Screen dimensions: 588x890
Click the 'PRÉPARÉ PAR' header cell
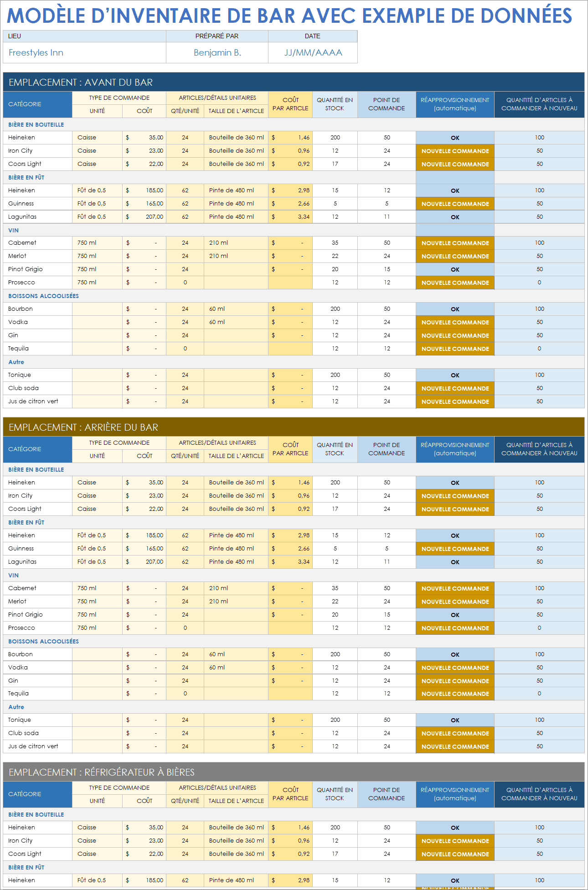point(217,36)
